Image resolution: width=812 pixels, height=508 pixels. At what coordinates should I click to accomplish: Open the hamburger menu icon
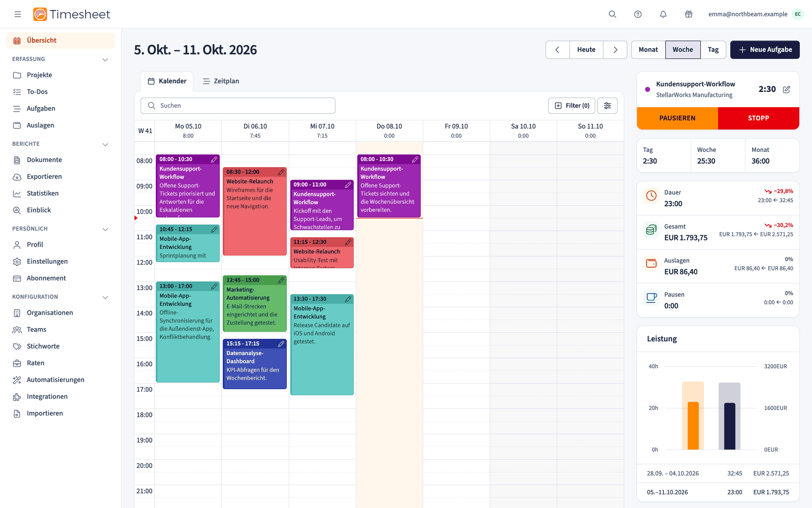[x=18, y=14]
